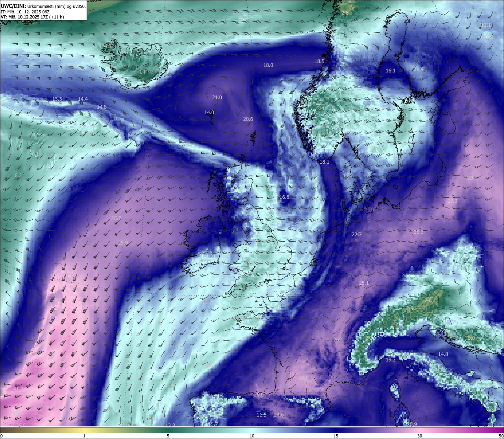Click the 13.7 value label
Viewport: 504px width, 439px height.
(x=296, y=224)
